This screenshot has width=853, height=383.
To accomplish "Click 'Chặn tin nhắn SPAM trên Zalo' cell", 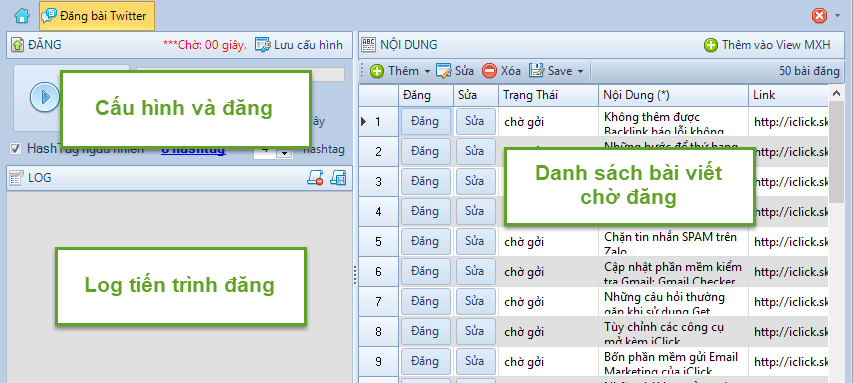I will pos(673,241).
